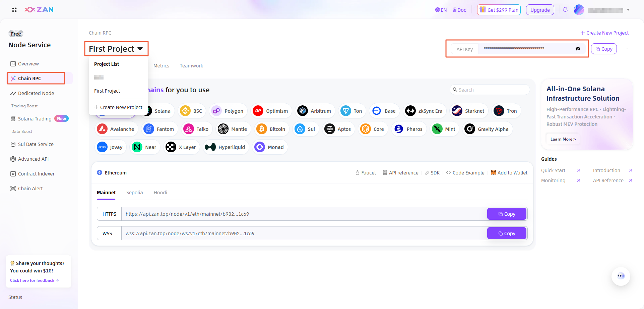Select the Pharos chain
644x309 pixels.
409,129
